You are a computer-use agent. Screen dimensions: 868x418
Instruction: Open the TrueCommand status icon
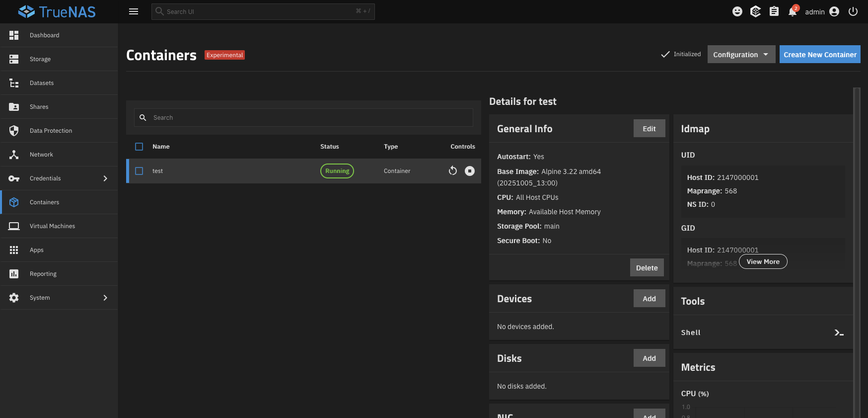[755, 12]
